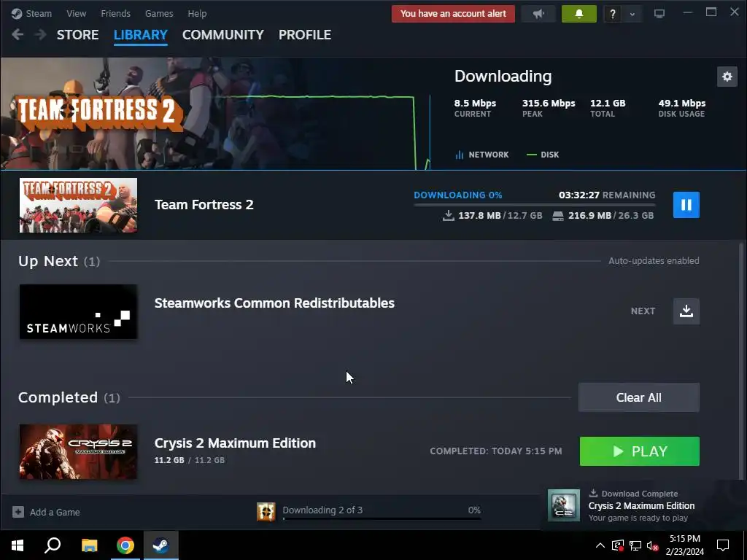Click the 03:32:27 REMAINING text
This screenshot has height=560, width=747.
click(607, 195)
